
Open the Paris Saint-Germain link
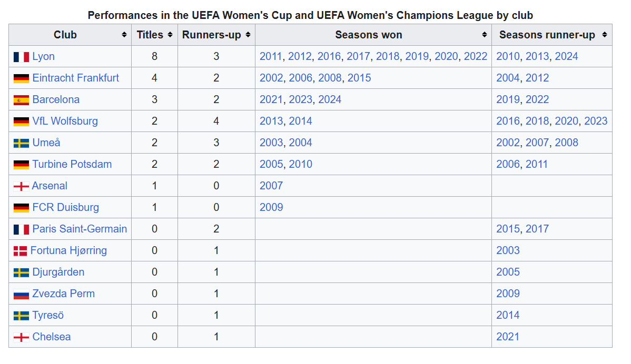tap(80, 229)
